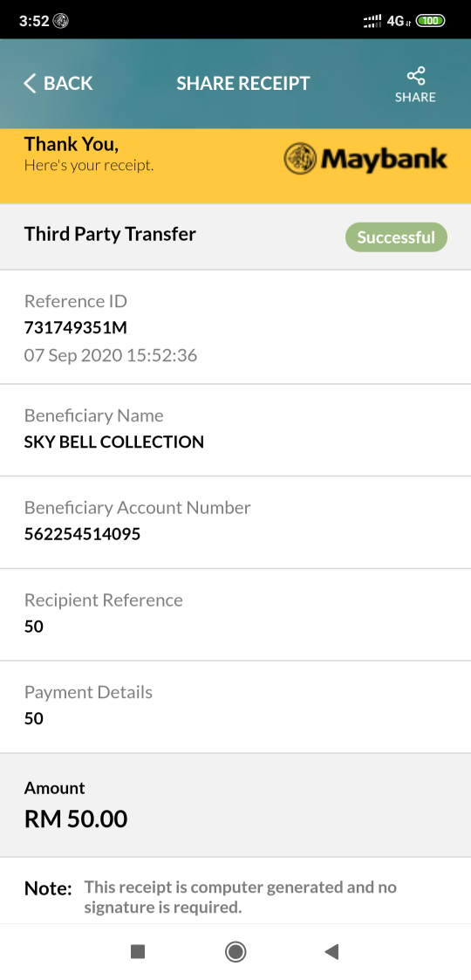471x980 pixels.
Task: Tap the RM 50.00 amount
Action: click(x=76, y=819)
